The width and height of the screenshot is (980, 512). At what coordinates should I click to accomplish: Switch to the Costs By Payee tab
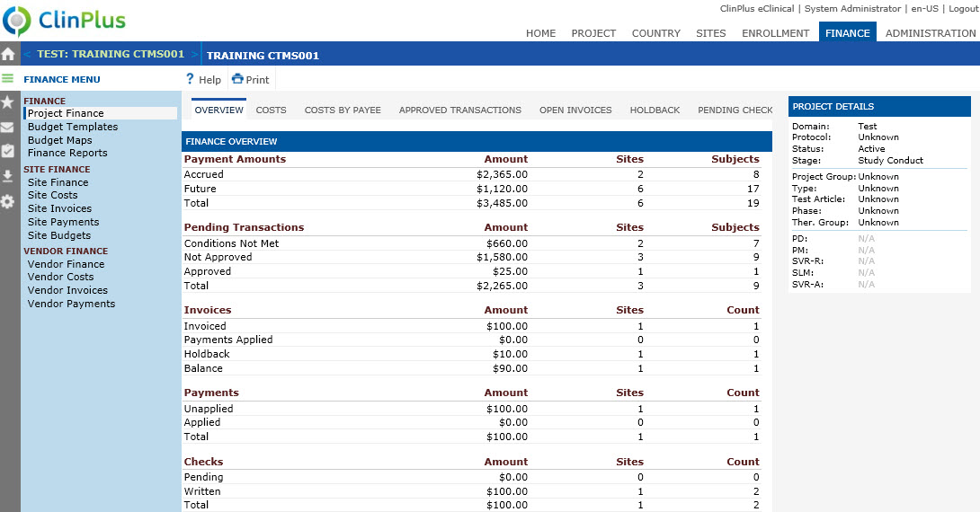click(x=343, y=110)
